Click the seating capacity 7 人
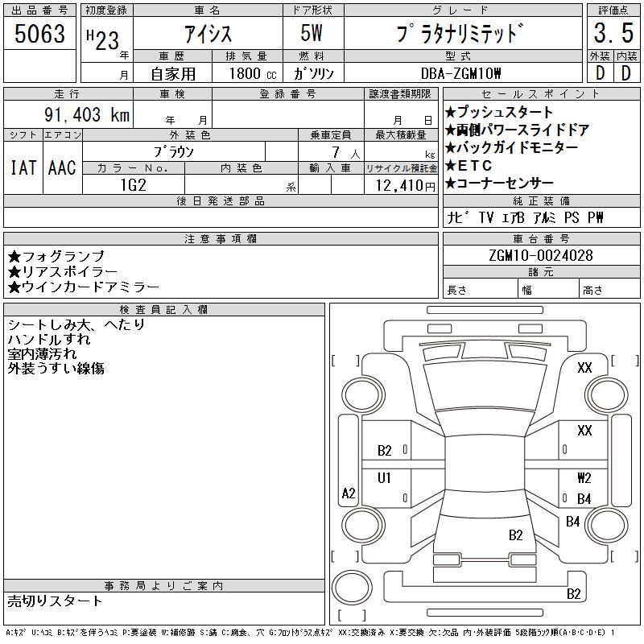Viewport: 644px width, 644px height. (346, 152)
